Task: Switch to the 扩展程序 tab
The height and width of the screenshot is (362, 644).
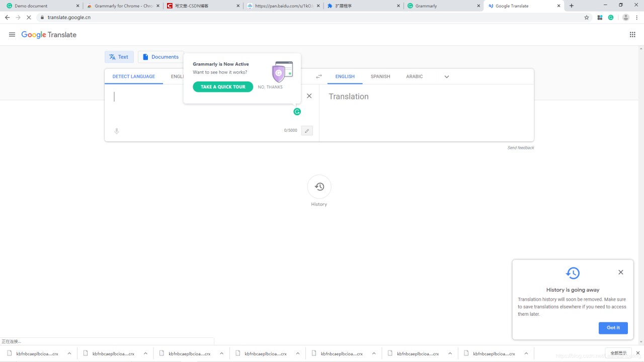Action: (x=363, y=6)
